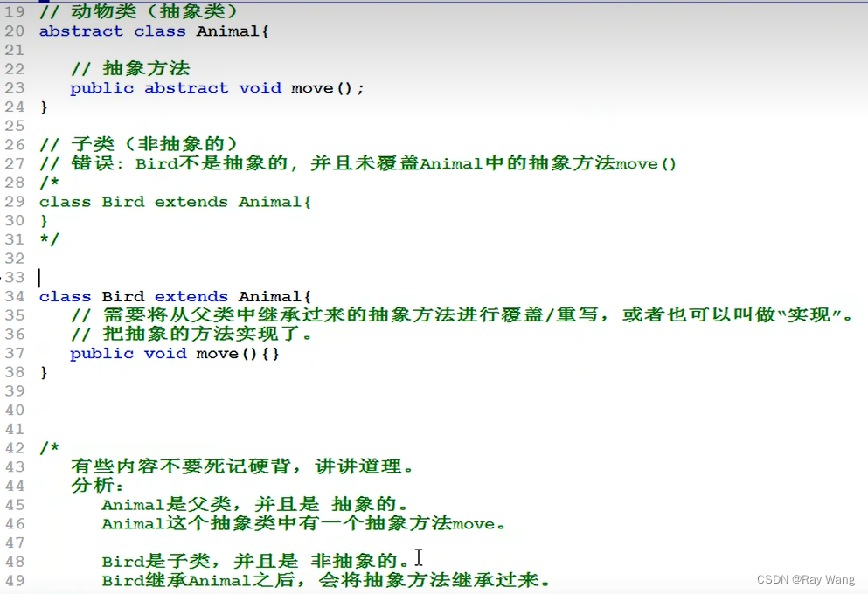Click line number 49 in the gutter
Viewport: 868px width, 594px height.
pos(15,580)
